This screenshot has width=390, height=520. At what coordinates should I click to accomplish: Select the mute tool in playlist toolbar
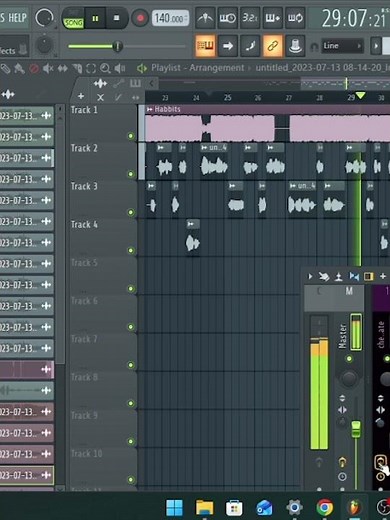(x=48, y=69)
